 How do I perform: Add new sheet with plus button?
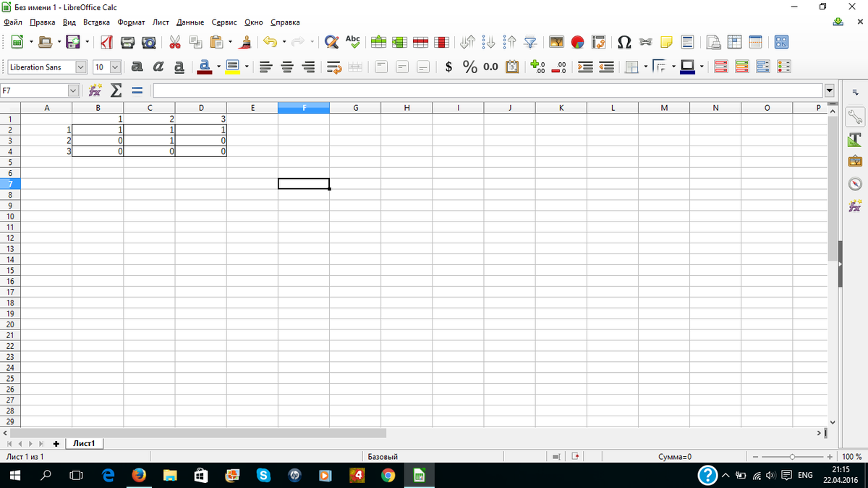56,444
